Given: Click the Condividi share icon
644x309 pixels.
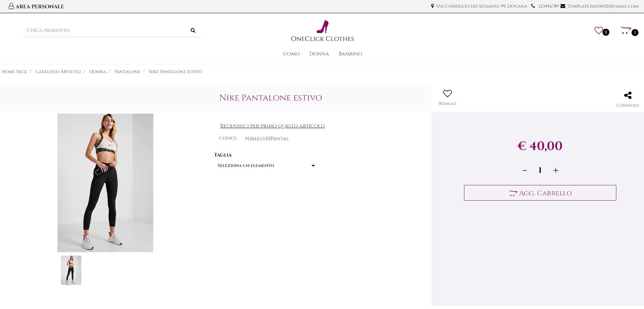Looking at the screenshot, I should point(627,95).
